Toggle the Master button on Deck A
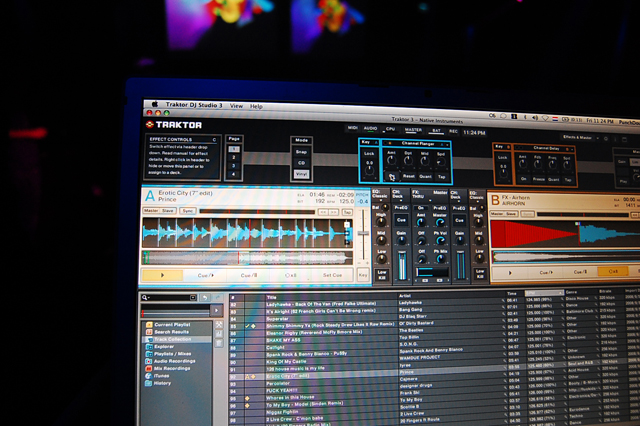 click(x=151, y=211)
